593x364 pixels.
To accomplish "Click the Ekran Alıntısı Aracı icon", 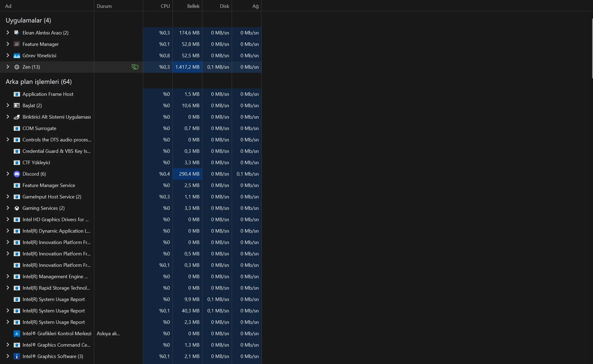I will click(x=17, y=33).
